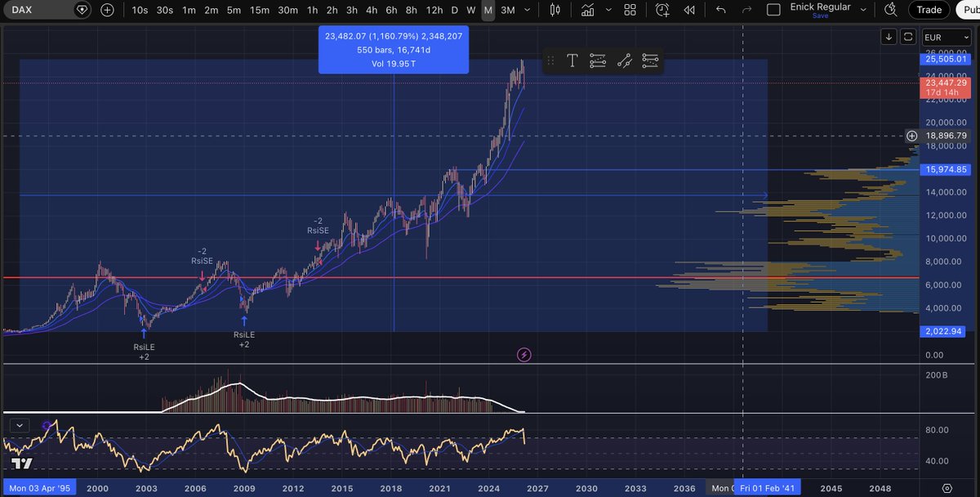Switch to the daily D timeframe
Image resolution: width=980 pixels, height=497 pixels.
(x=455, y=10)
